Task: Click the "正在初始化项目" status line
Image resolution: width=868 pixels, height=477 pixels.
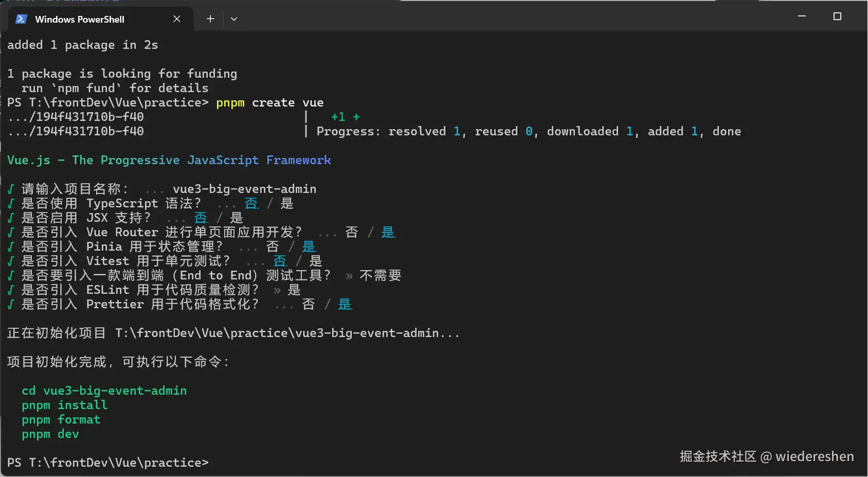Action: click(233, 333)
